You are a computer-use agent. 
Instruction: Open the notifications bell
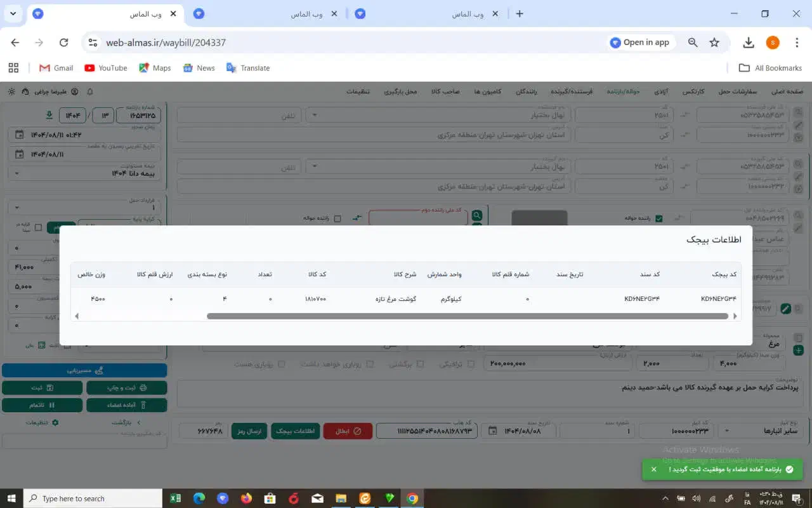(x=90, y=91)
